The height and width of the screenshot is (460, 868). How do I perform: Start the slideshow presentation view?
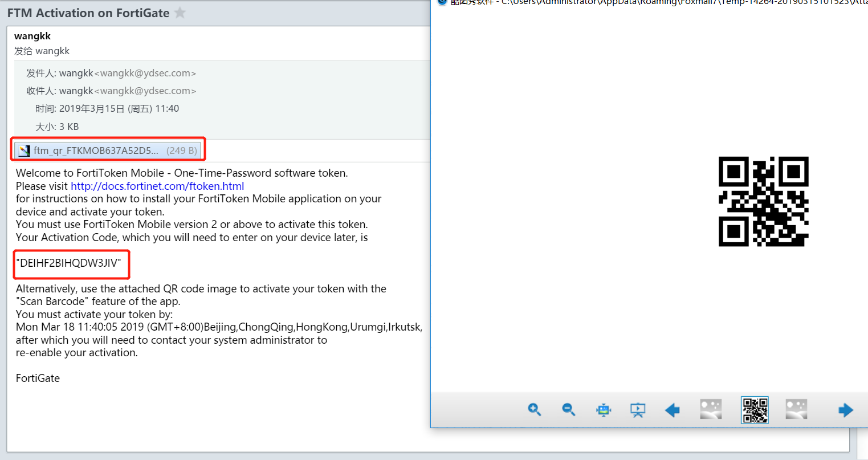click(x=638, y=409)
